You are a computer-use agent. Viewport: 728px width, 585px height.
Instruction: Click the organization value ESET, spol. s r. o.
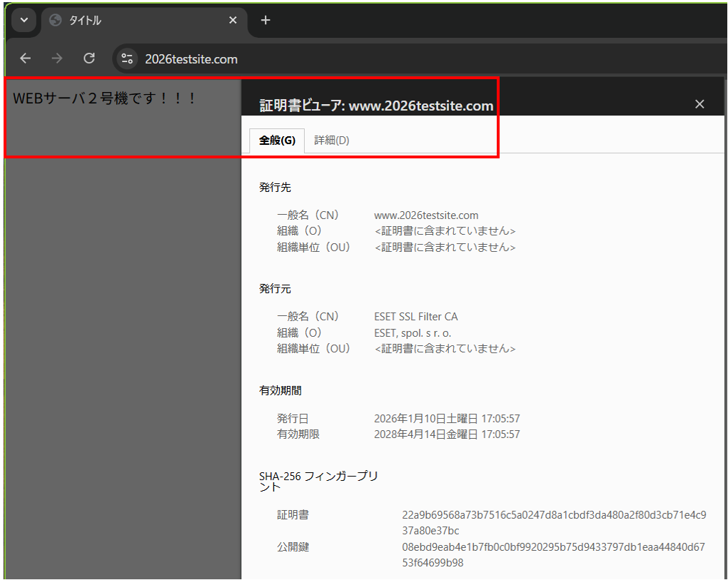[x=413, y=332]
